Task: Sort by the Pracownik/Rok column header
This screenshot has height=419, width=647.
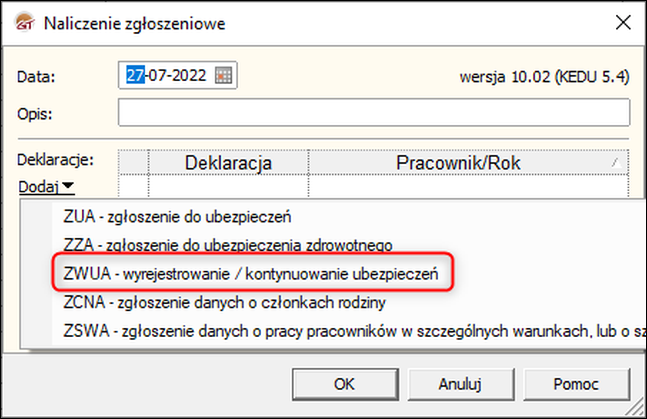Action: pyautogui.click(x=469, y=163)
